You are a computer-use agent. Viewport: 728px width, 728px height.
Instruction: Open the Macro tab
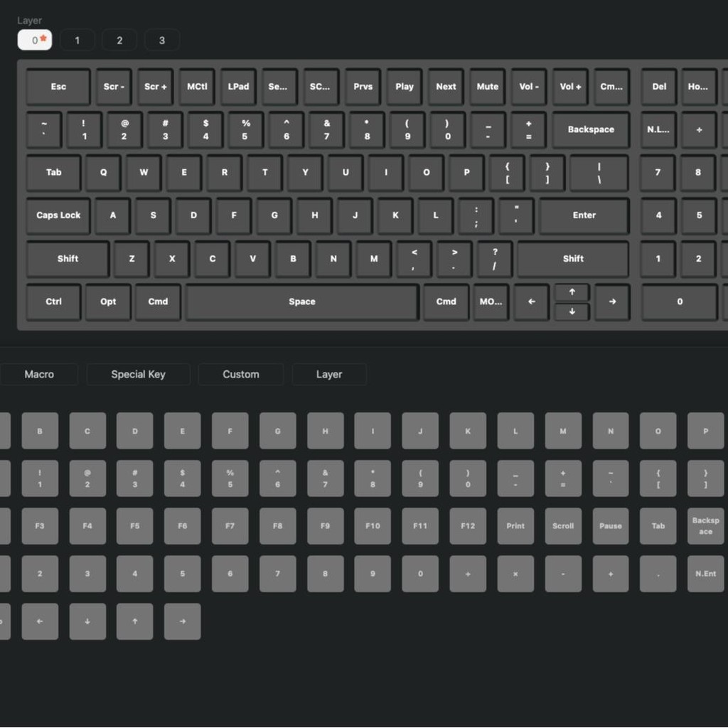(39, 374)
